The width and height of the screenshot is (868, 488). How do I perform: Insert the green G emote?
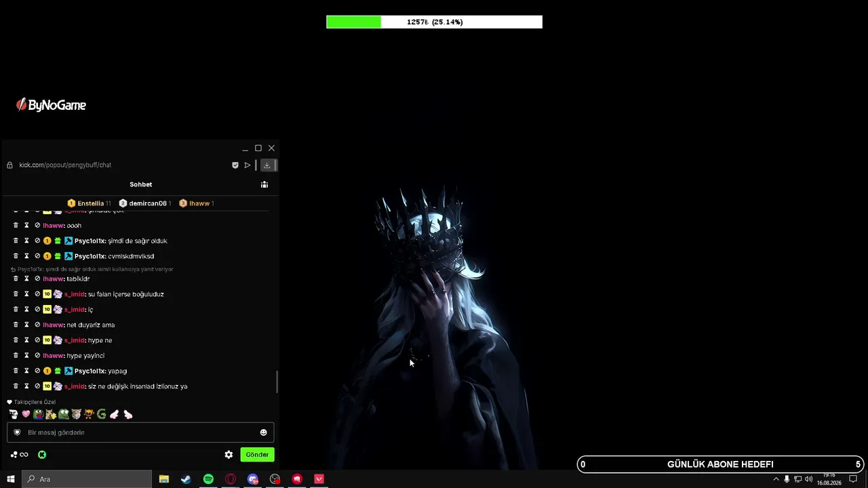click(102, 414)
